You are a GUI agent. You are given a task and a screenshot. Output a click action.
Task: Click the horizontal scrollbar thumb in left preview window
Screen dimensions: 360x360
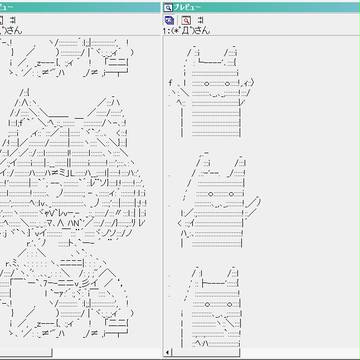tap(26, 352)
